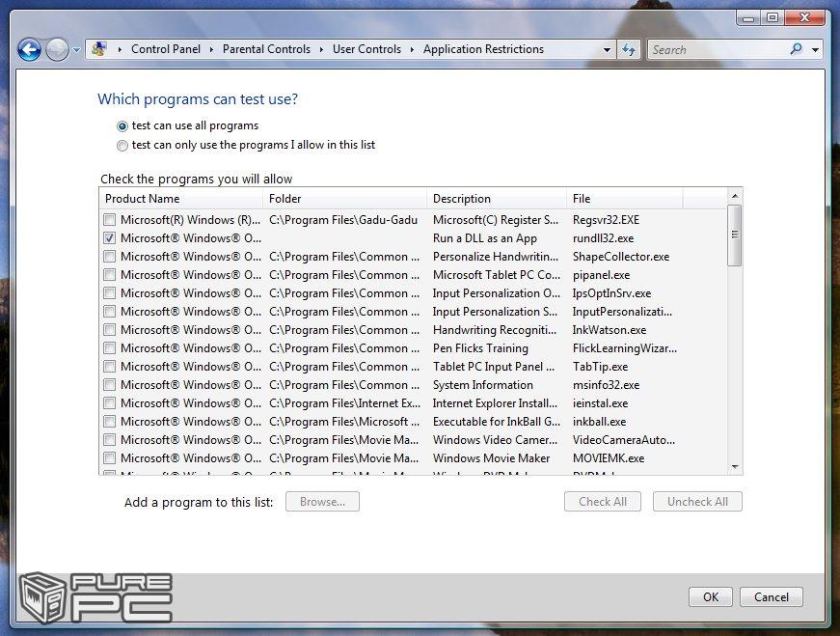Select the "InputPersonalizati..." file name

[622, 312]
